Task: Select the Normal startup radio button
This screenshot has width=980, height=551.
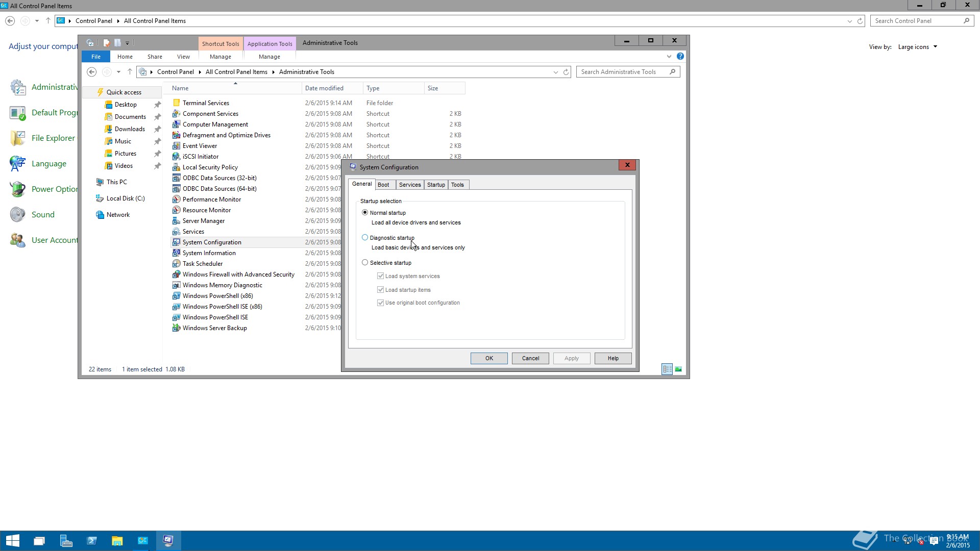Action: coord(365,212)
